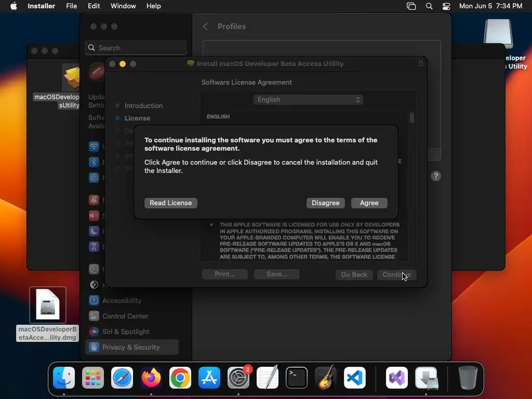
Task: Open Launchpad from the Dock
Action: pyautogui.click(x=93, y=378)
